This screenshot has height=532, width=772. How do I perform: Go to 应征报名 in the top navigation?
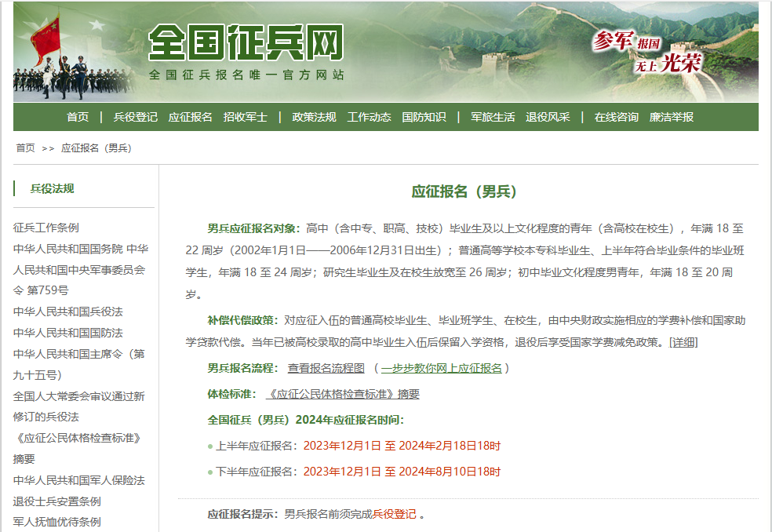point(190,117)
